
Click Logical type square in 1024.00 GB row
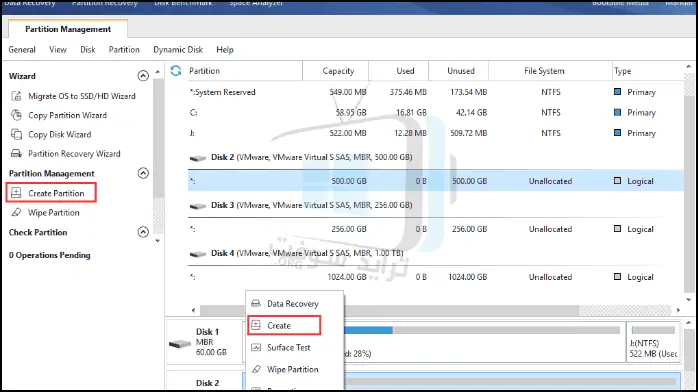click(617, 276)
